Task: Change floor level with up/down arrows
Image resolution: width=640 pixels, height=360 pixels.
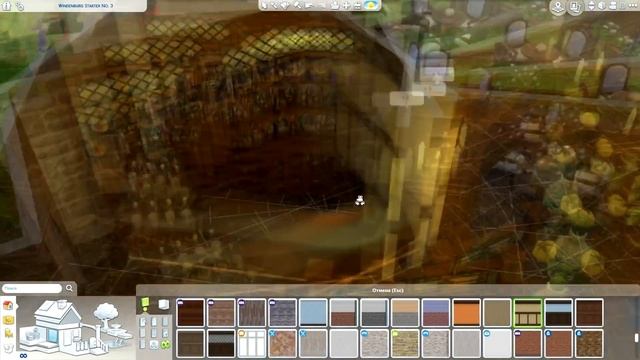Action: click(x=591, y=5)
